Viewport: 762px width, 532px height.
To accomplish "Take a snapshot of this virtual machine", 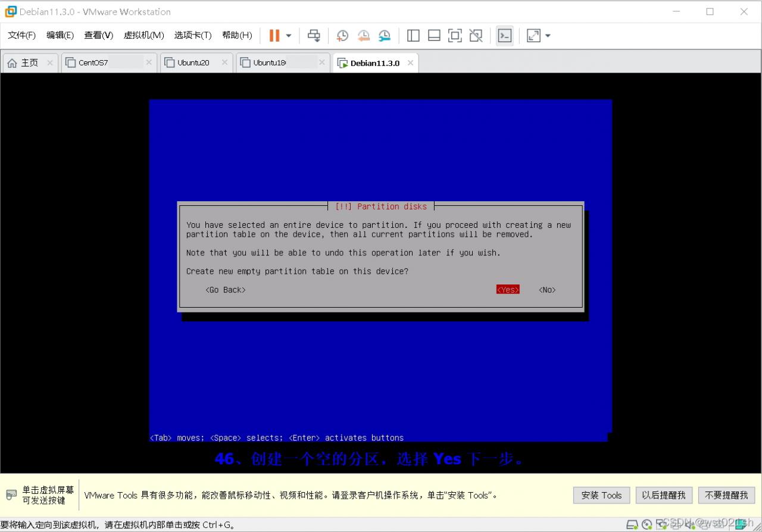I will (342, 36).
